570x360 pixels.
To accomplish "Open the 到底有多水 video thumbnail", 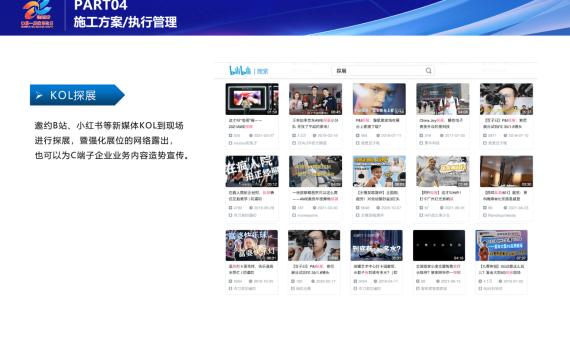I will pos(377,245).
